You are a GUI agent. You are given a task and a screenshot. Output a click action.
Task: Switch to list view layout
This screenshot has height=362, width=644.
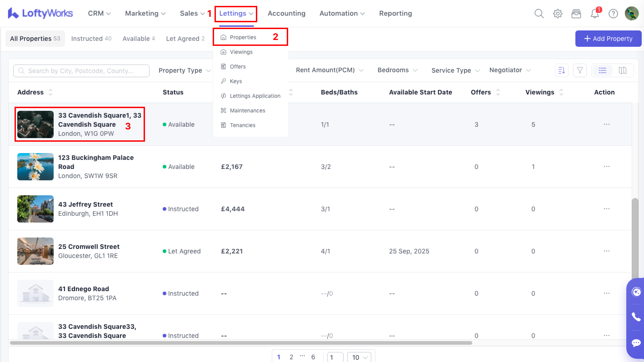[602, 70]
